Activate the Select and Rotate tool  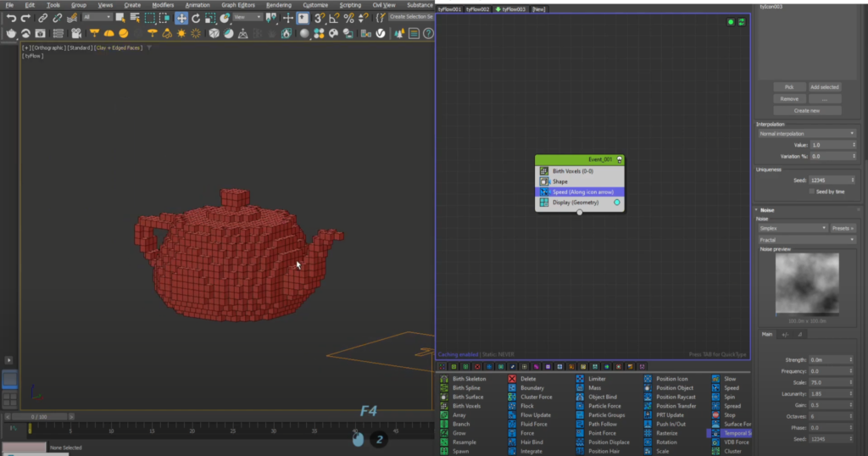[x=196, y=19]
